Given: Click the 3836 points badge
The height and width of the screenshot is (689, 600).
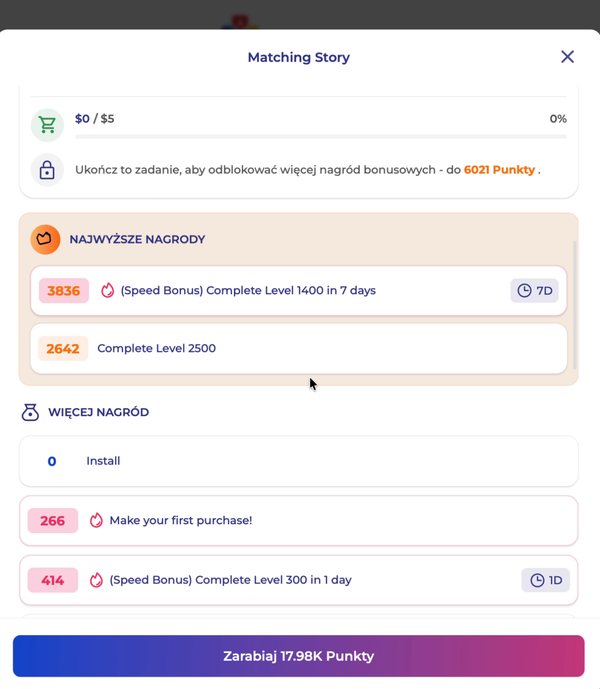Looking at the screenshot, I should tap(64, 290).
